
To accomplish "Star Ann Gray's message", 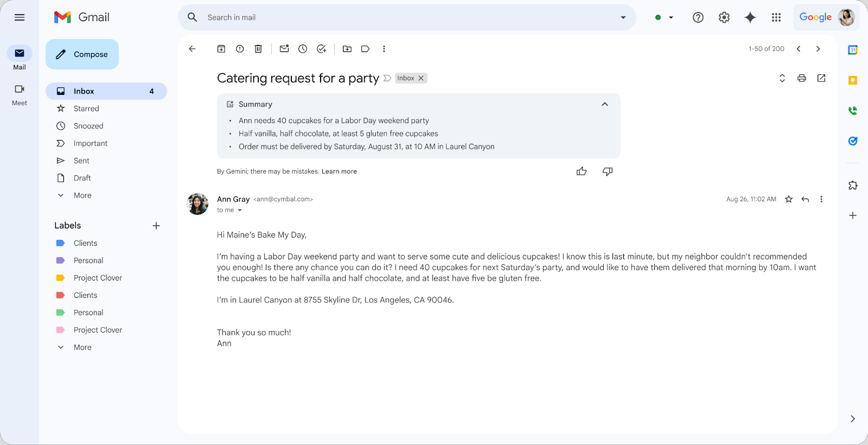I will (x=788, y=199).
